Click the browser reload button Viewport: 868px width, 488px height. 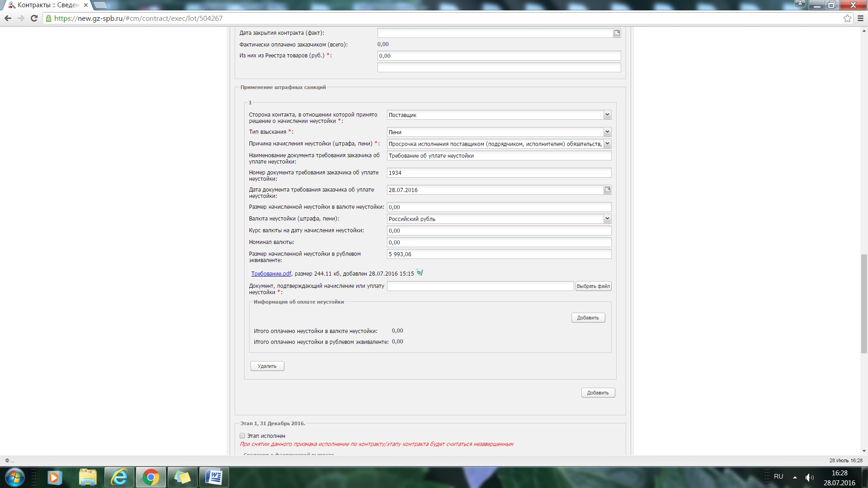tap(34, 19)
